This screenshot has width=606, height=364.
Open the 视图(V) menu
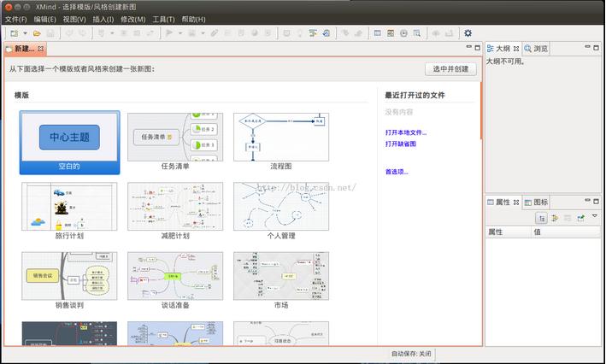pos(74,19)
